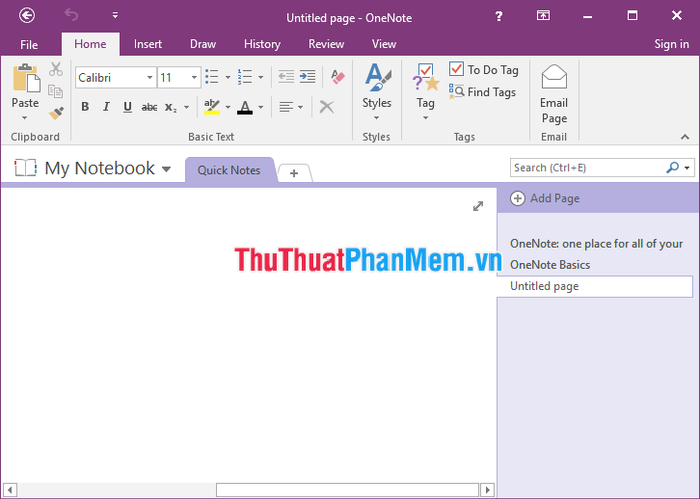Open the Tag gallery button
Image resolution: width=700 pixels, height=499 pixels.
(x=425, y=91)
